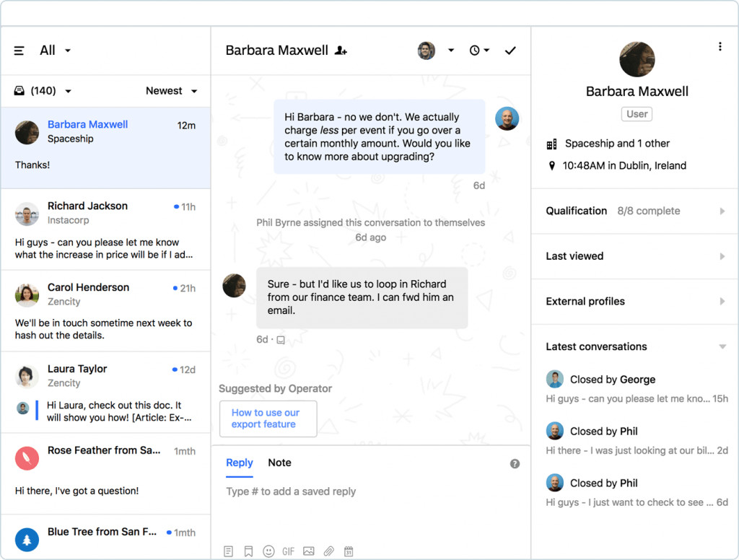The width and height of the screenshot is (739, 560).
Task: Collapse the Latest conversations section
Action: click(723, 346)
